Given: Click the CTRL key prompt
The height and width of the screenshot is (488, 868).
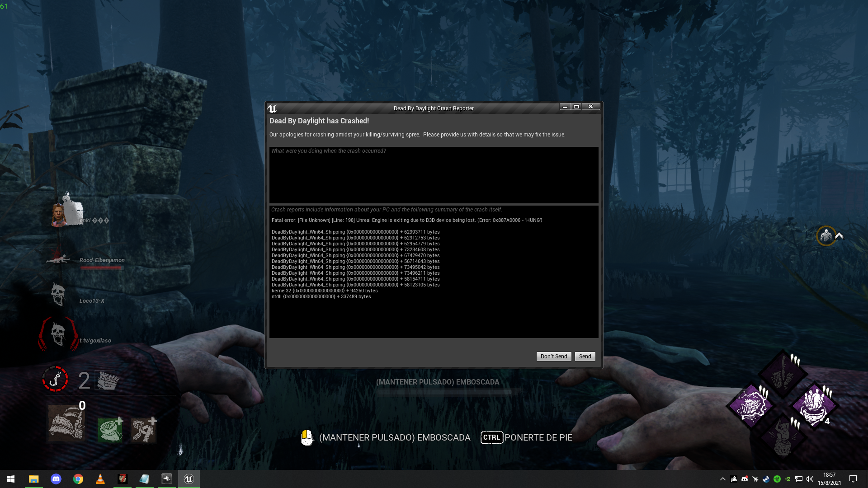Looking at the screenshot, I should [x=491, y=437].
